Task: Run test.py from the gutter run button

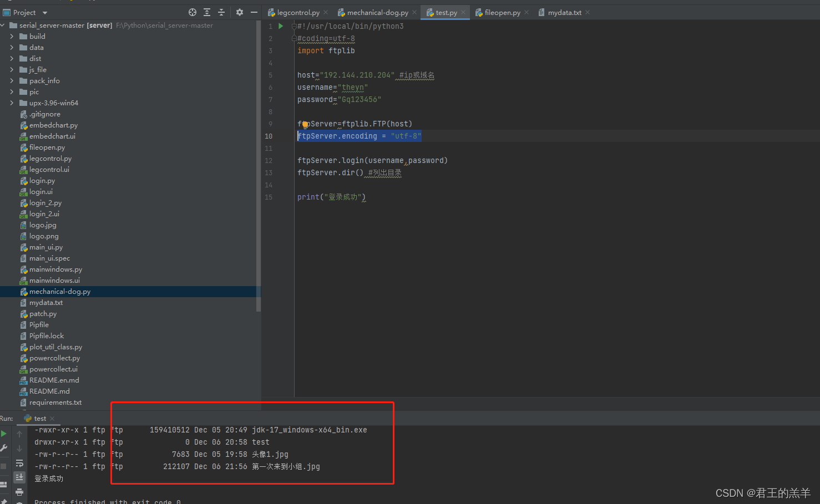Action: 280,26
